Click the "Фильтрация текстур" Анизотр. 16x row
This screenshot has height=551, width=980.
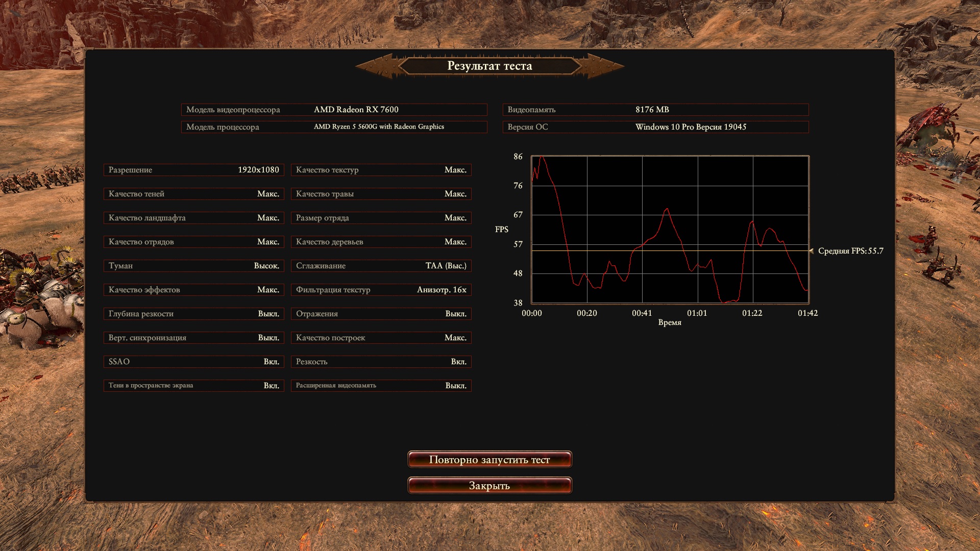(381, 290)
